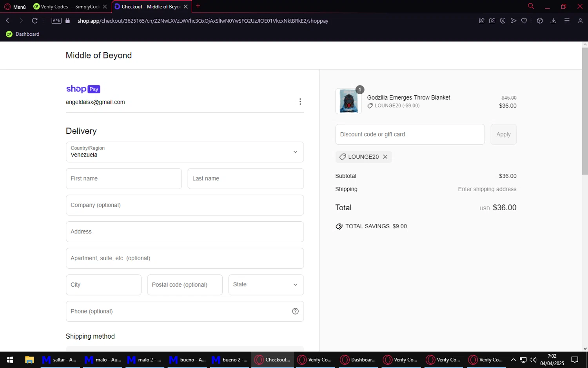The width and height of the screenshot is (588, 368).
Task: Remove the LOUNGE20 discount with the X
Action: [x=385, y=157]
